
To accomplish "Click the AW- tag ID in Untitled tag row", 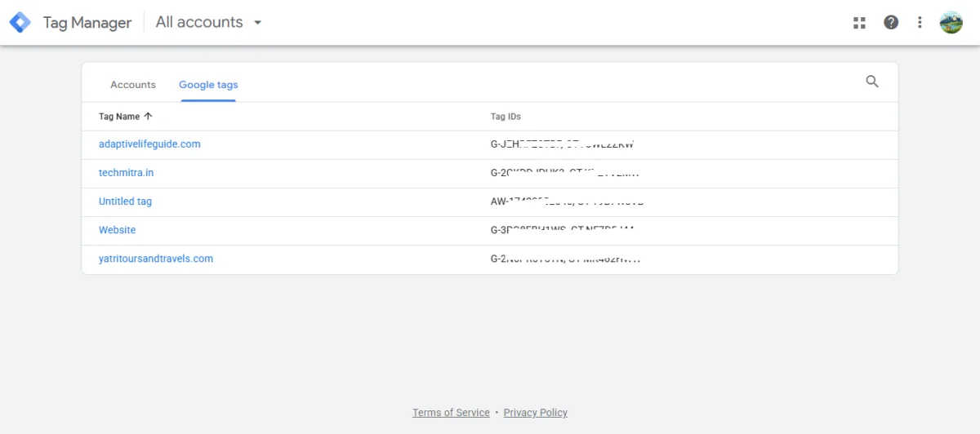I will 567,201.
